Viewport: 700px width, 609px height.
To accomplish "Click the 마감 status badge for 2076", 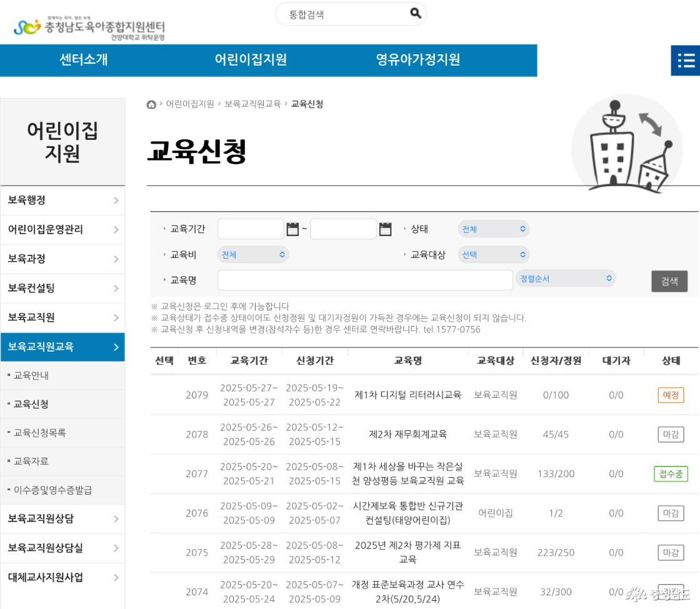I will tap(671, 513).
